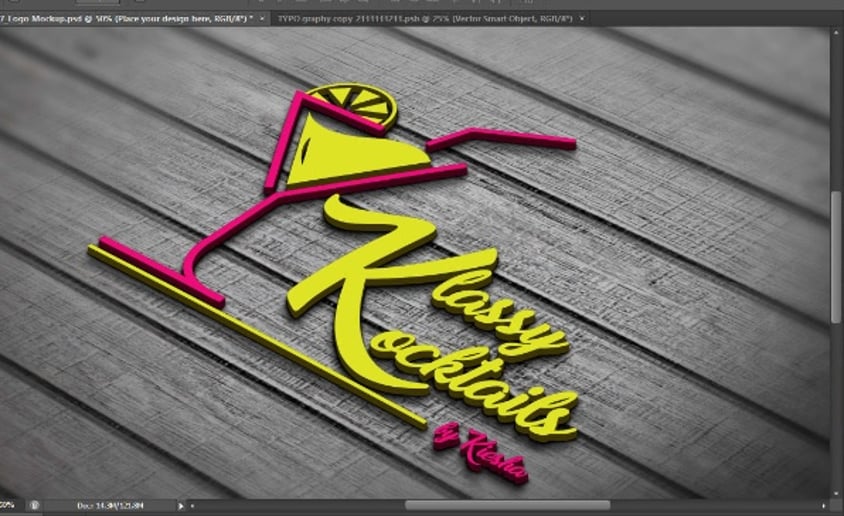Viewport: 844px width, 516px height.
Task: Click the scroll left arrow after the Doc info arrow
Action: (x=193, y=506)
